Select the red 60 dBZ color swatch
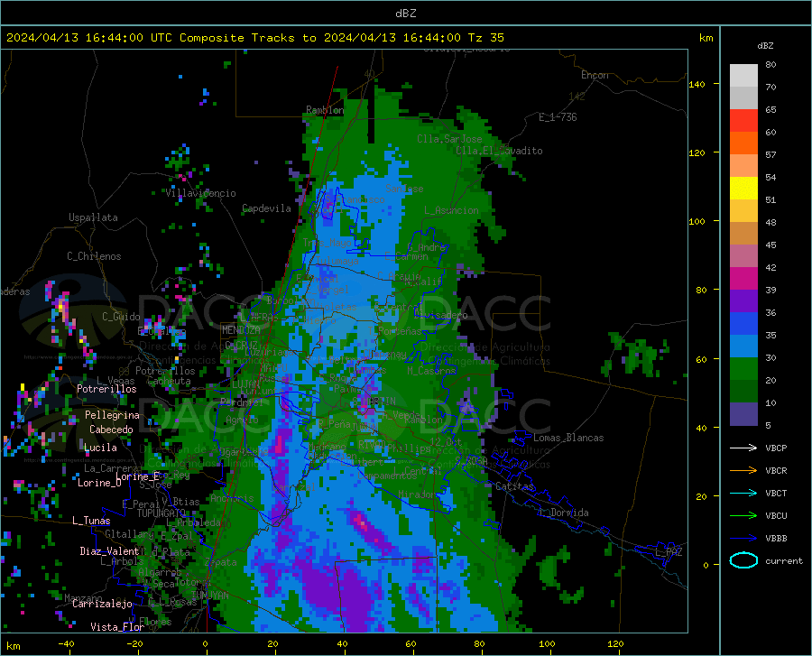The height and width of the screenshot is (656, 812). tap(743, 121)
